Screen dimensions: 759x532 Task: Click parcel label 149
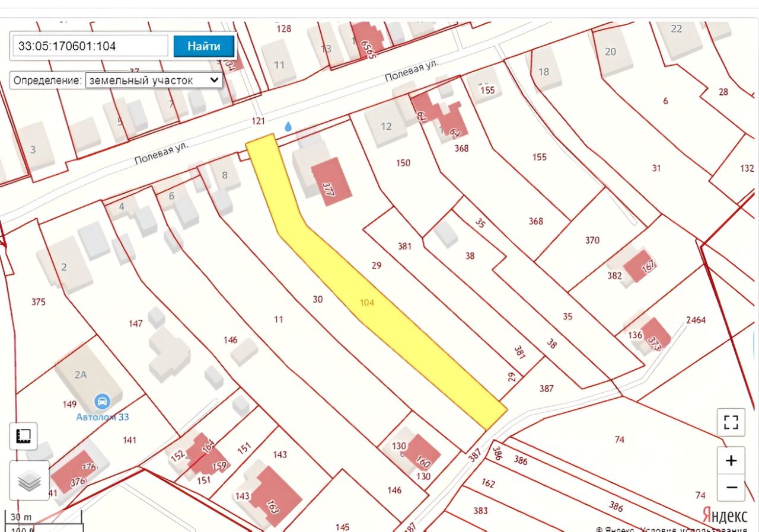(x=69, y=405)
